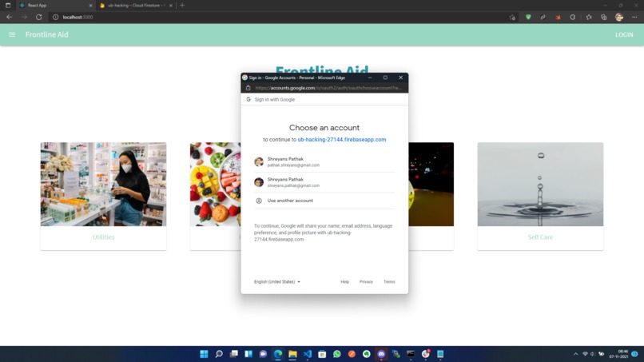Reload the page with the refresh icon
The width and height of the screenshot is (644, 362).
click(x=38, y=18)
